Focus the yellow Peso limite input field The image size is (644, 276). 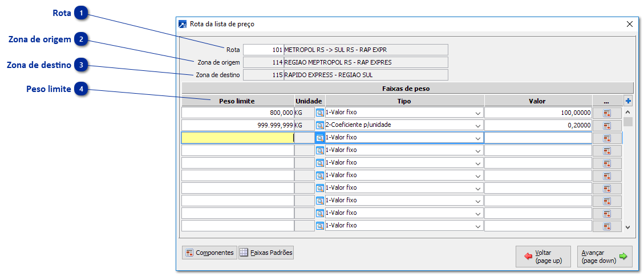point(238,138)
